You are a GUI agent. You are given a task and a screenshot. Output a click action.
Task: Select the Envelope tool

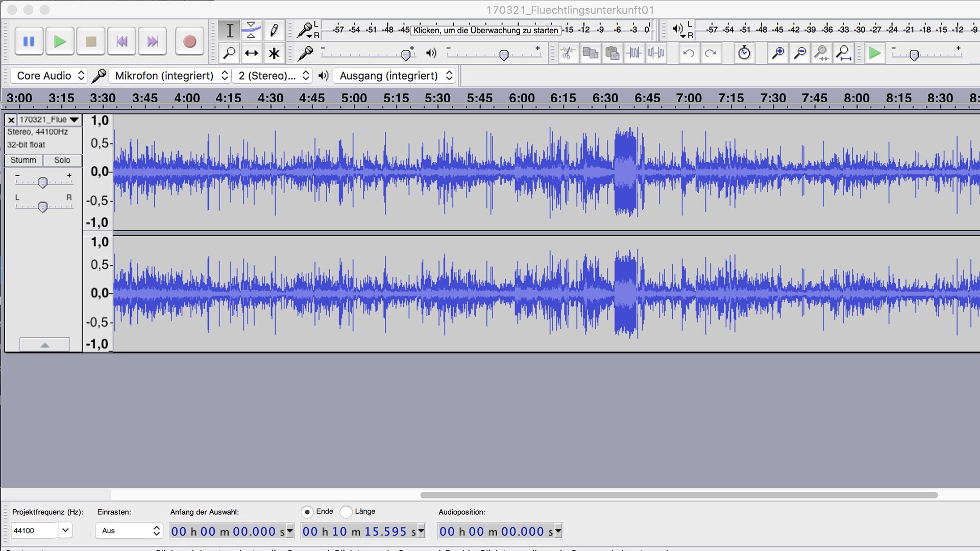click(251, 31)
